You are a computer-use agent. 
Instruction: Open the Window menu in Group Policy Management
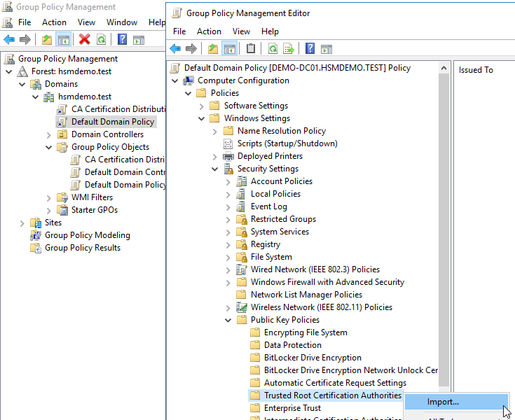(x=122, y=22)
